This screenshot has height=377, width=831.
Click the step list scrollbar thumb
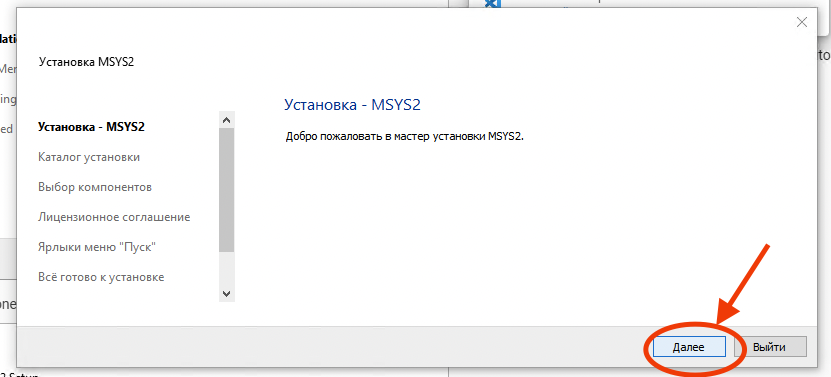[226, 190]
